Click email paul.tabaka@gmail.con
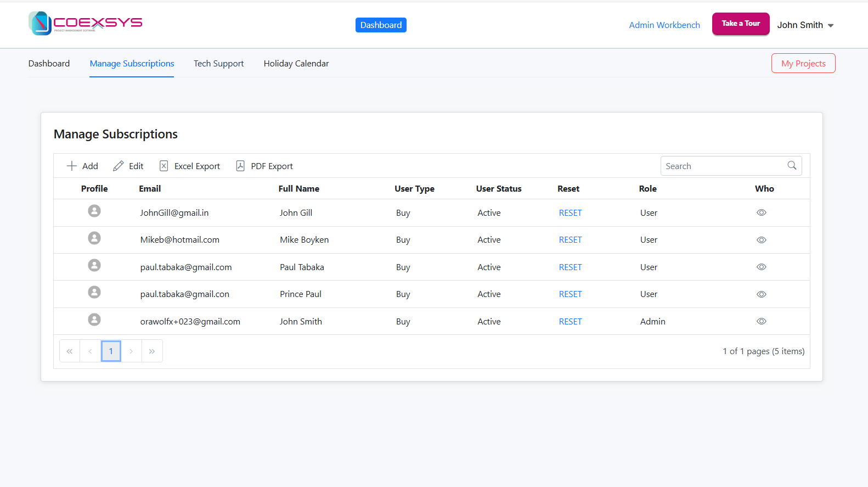This screenshot has height=487, width=868. (x=185, y=294)
